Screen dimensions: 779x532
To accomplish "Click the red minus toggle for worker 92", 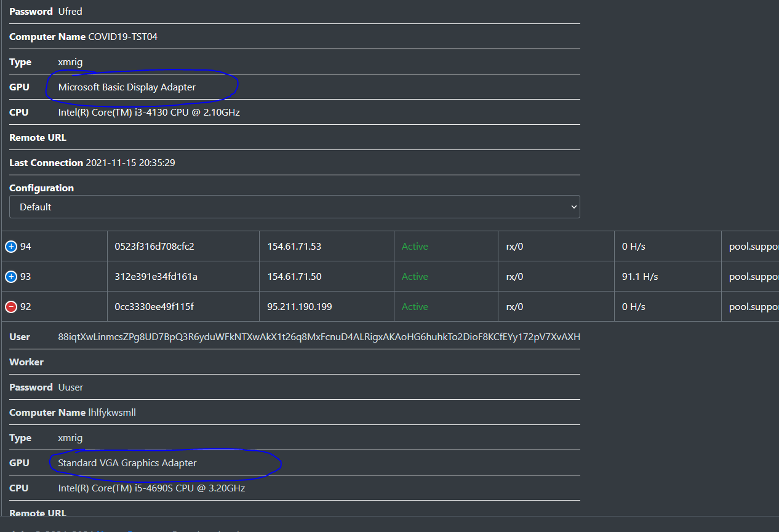I will [x=12, y=306].
